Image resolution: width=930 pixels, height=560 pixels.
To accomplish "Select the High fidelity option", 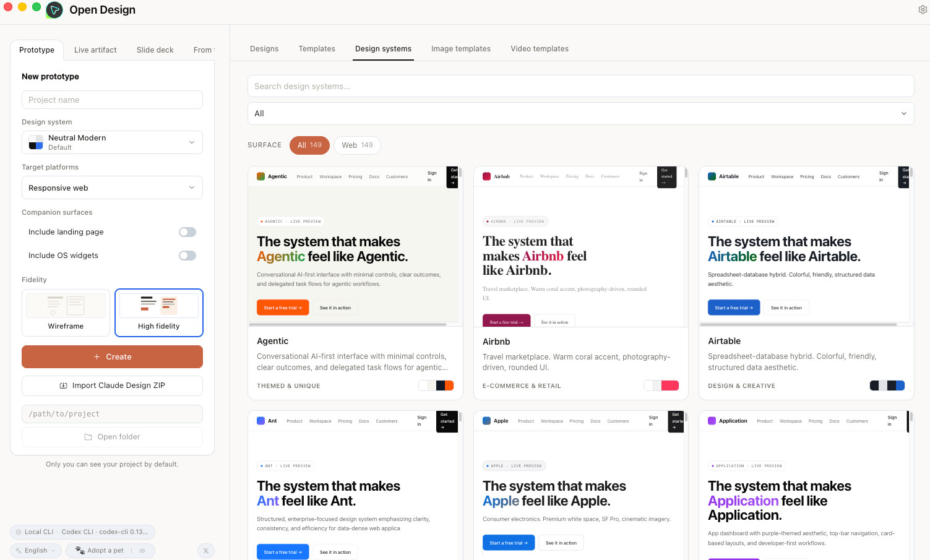I will pyautogui.click(x=159, y=312).
